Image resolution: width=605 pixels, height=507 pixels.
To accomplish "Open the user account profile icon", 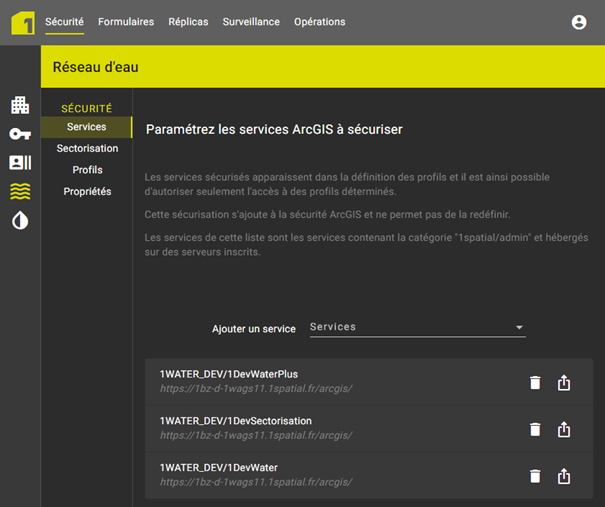I will tap(579, 22).
